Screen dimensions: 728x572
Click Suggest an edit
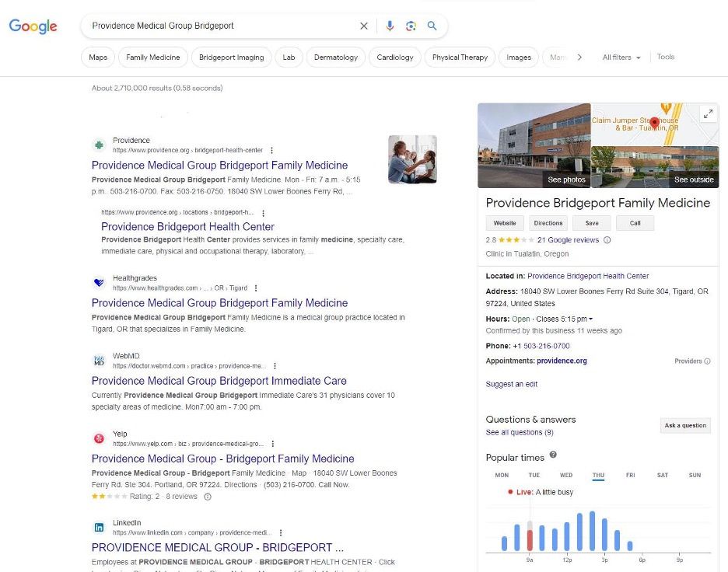click(511, 384)
